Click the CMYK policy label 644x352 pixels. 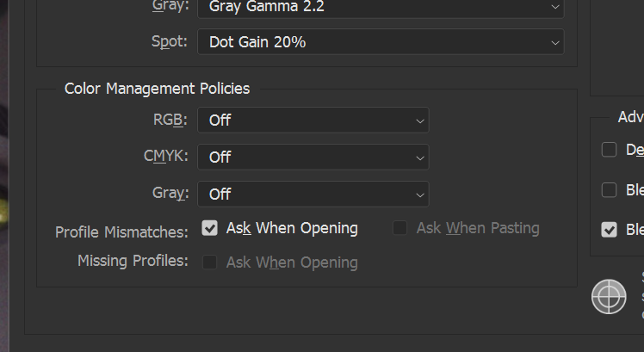pyautogui.click(x=166, y=156)
